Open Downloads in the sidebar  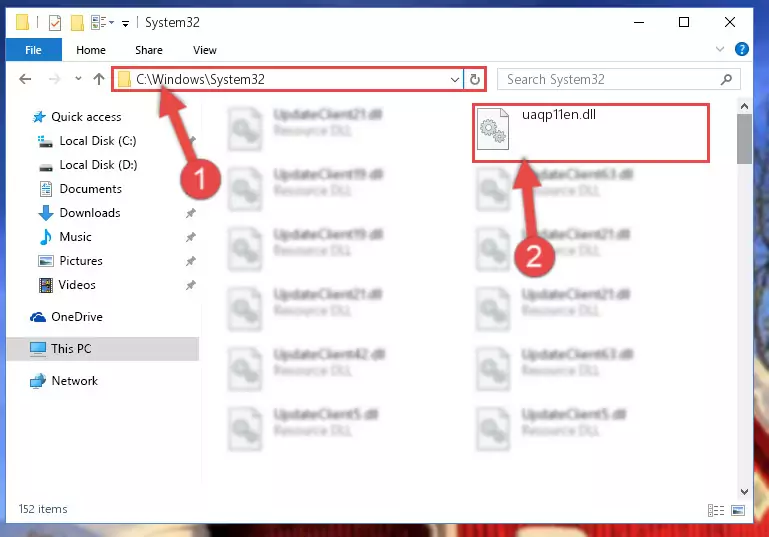coord(90,213)
